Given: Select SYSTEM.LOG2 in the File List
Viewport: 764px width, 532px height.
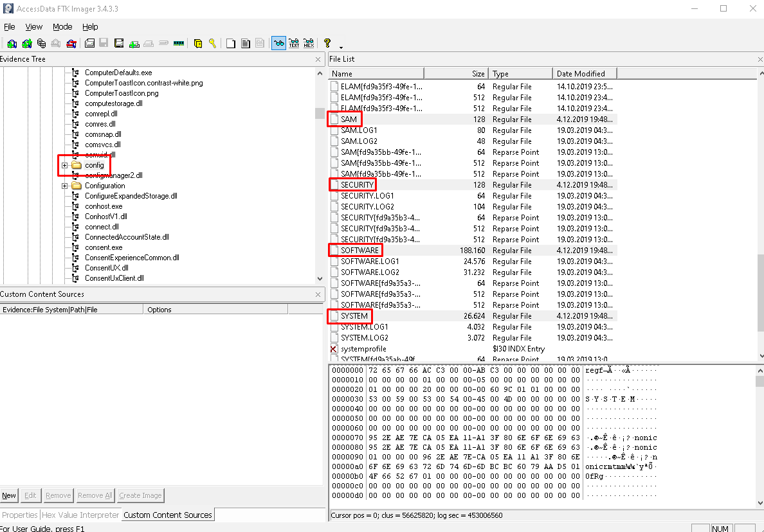Looking at the screenshot, I should [x=365, y=338].
